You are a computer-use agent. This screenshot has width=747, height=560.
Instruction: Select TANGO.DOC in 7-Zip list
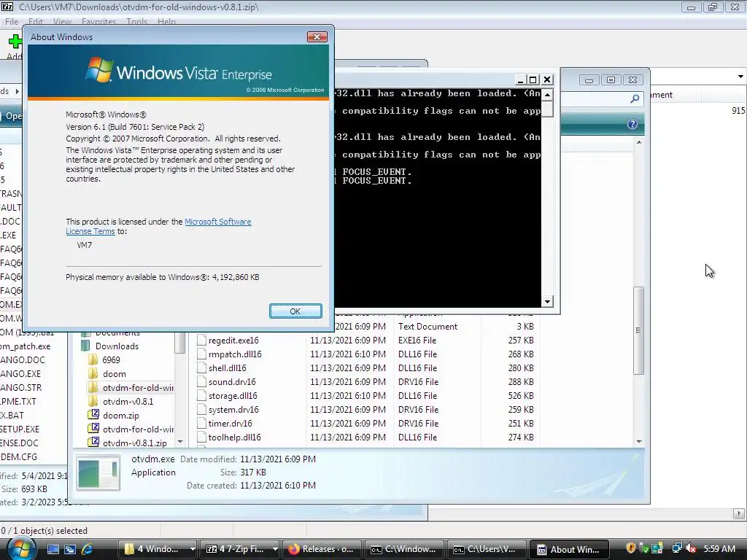click(x=23, y=360)
